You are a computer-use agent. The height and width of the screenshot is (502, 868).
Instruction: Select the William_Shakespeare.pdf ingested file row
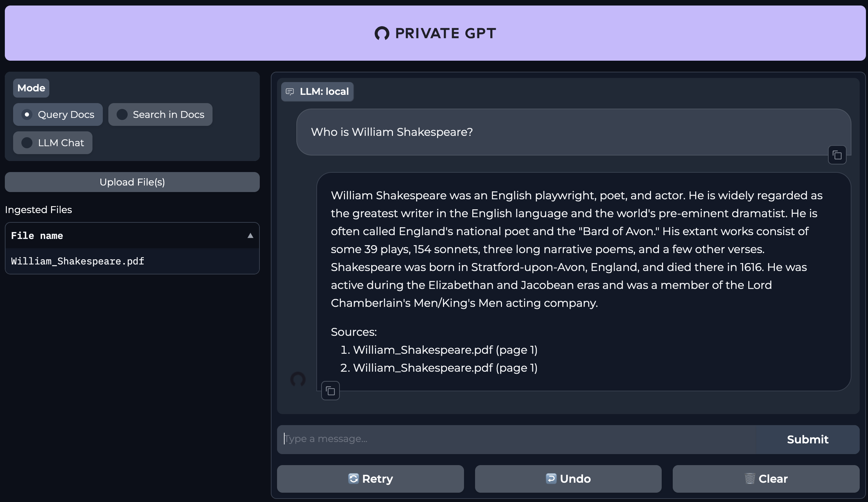[132, 261]
